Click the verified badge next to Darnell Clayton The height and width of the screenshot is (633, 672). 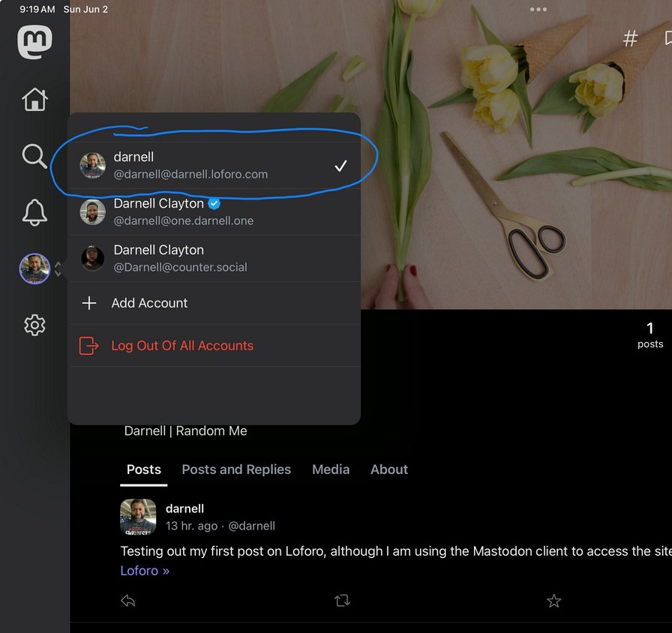pos(214,203)
